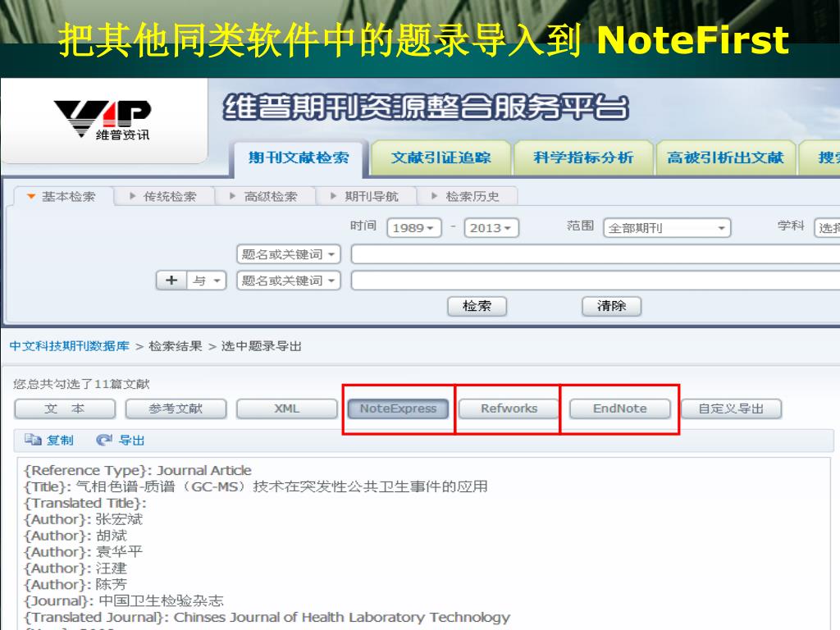Viewport: 840px width, 630px height.
Task: Follow the 中文科技期刊数据库 breadcrumb link
Action: pyautogui.click(x=70, y=346)
